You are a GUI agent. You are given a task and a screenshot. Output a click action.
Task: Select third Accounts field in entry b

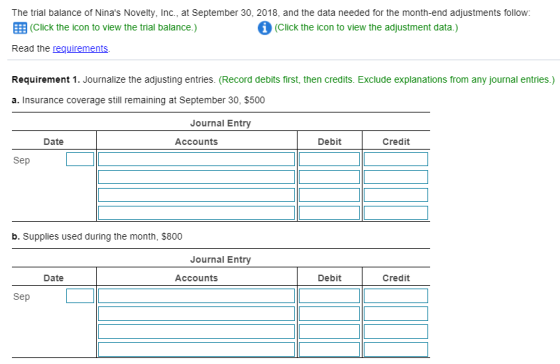(x=196, y=331)
